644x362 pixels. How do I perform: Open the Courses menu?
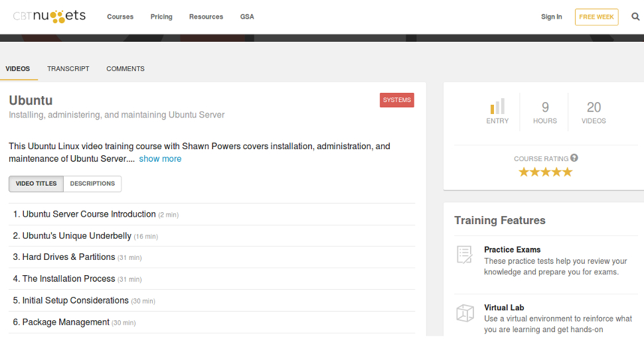point(120,17)
